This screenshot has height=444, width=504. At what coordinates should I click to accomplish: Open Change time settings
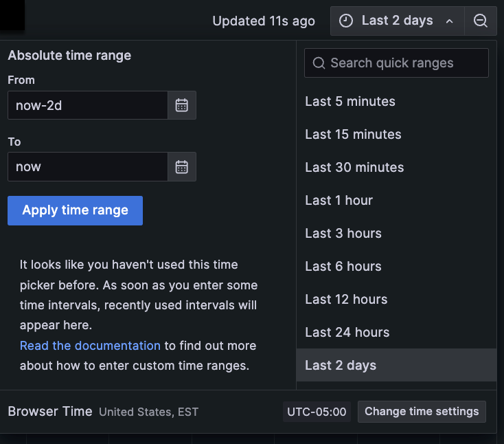click(x=422, y=412)
